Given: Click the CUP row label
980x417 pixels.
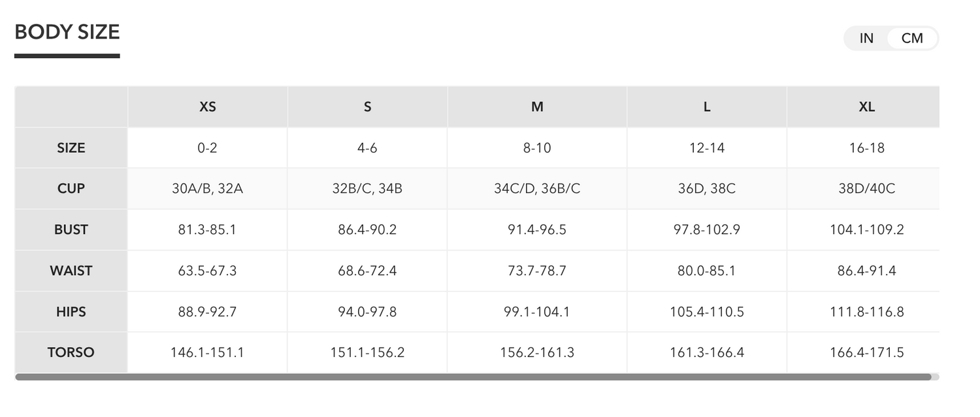Looking at the screenshot, I should click(71, 188).
